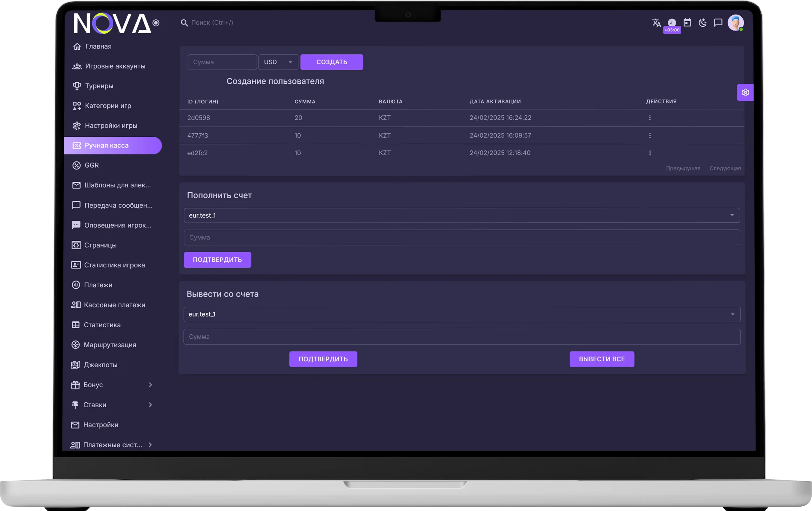Click Следующая pagination link

click(725, 168)
